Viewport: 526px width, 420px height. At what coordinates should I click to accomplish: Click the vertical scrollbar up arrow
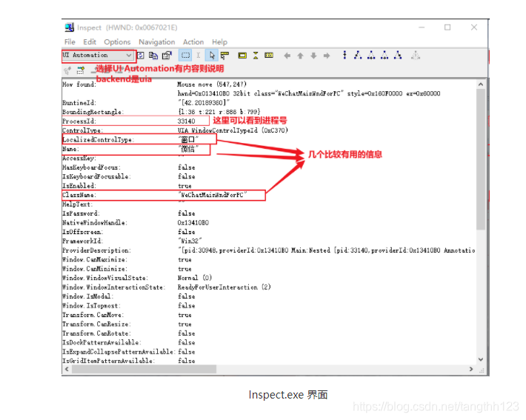coord(481,84)
